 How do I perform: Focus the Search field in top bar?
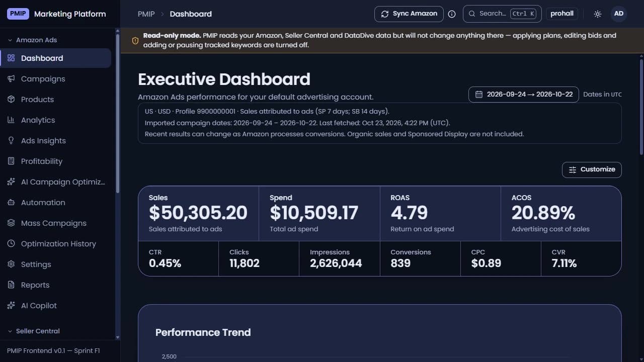[x=502, y=14]
